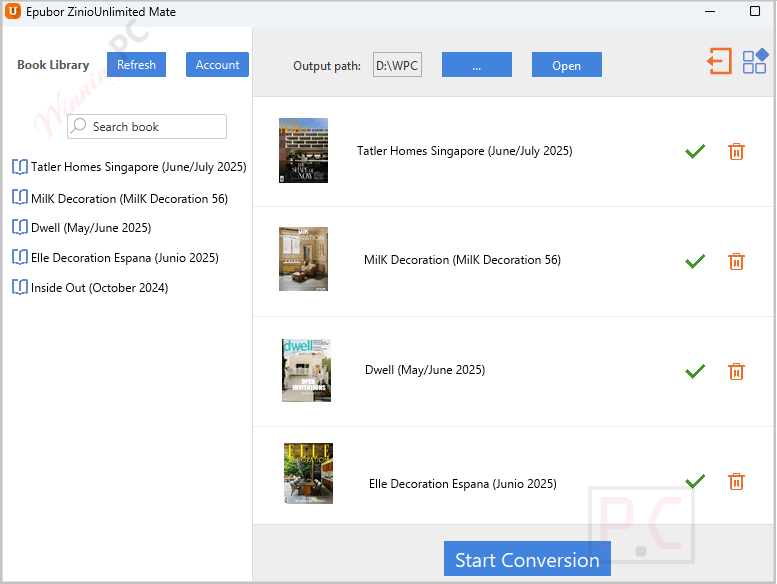This screenshot has width=777, height=584.
Task: Click MilK Decoration cover thumbnail
Action: pyautogui.click(x=303, y=259)
